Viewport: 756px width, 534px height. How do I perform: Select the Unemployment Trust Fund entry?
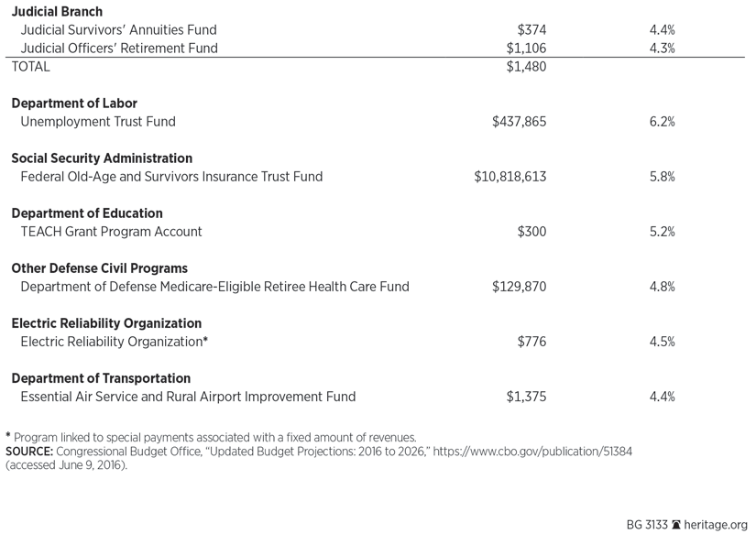(97, 122)
